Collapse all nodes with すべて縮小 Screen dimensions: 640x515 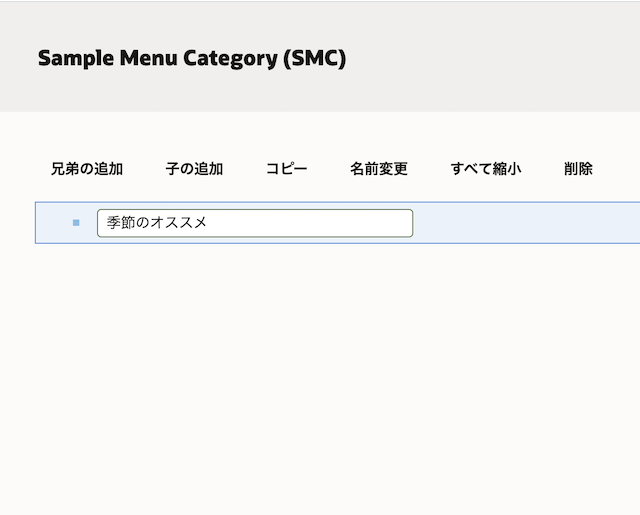(x=485, y=169)
